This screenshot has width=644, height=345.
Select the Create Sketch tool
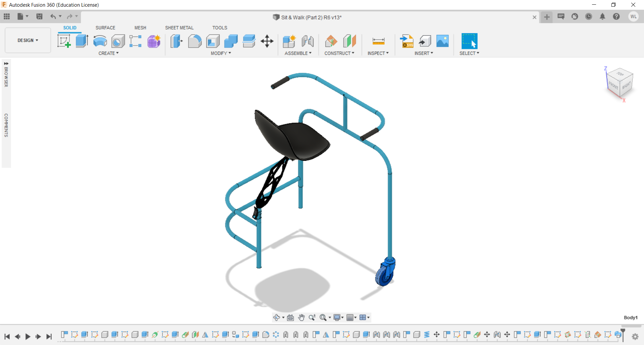click(x=64, y=41)
